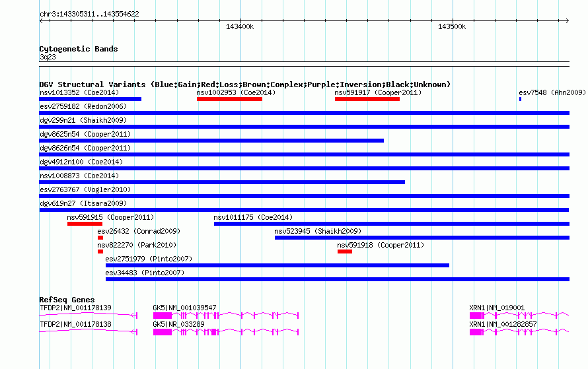Image resolution: width=588 pixels, height=369 pixels.
Task: Open gene GK5|NR_033289 label
Action: 178,324
